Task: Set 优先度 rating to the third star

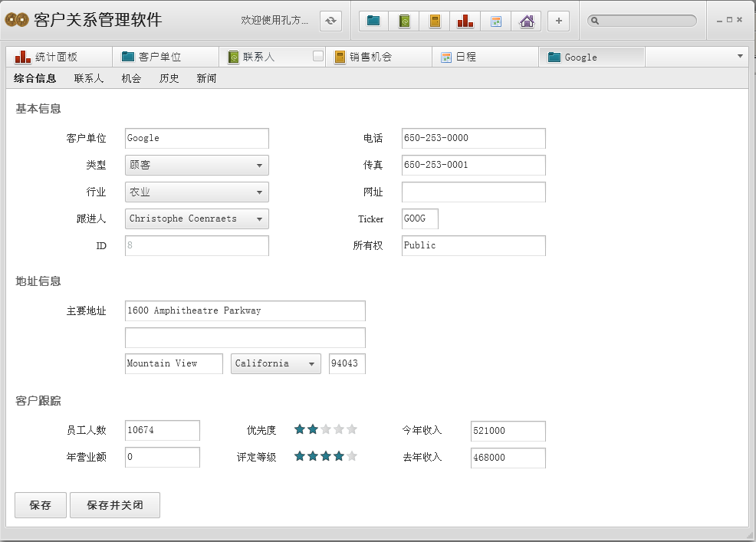Action: (326, 429)
